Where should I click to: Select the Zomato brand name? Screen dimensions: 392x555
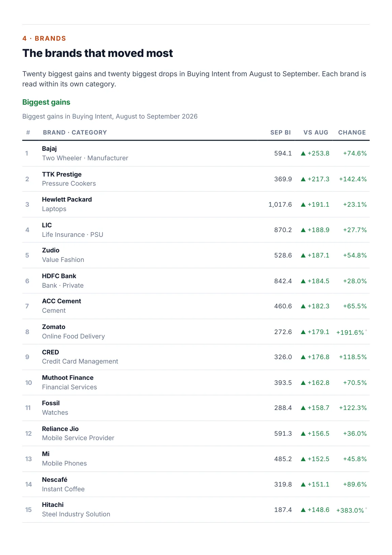pyautogui.click(x=54, y=327)
